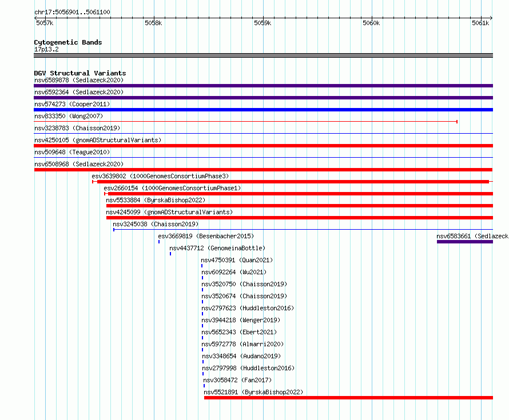The height and width of the screenshot is (420, 509).
Task: Click the red bar under nsv6508968
Action: pyautogui.click(x=263, y=170)
